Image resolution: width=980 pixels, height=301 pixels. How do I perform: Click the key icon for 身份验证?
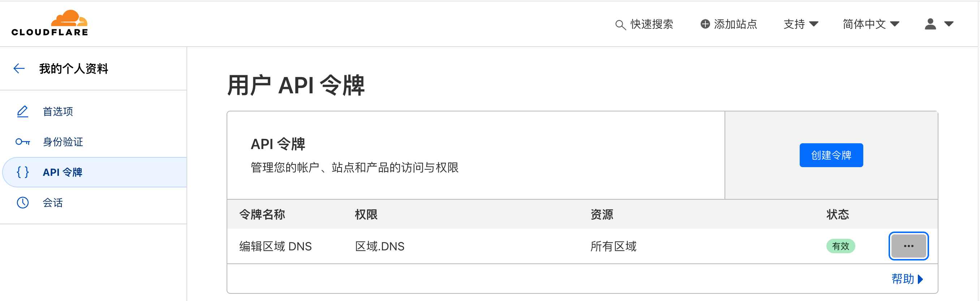pyautogui.click(x=22, y=142)
